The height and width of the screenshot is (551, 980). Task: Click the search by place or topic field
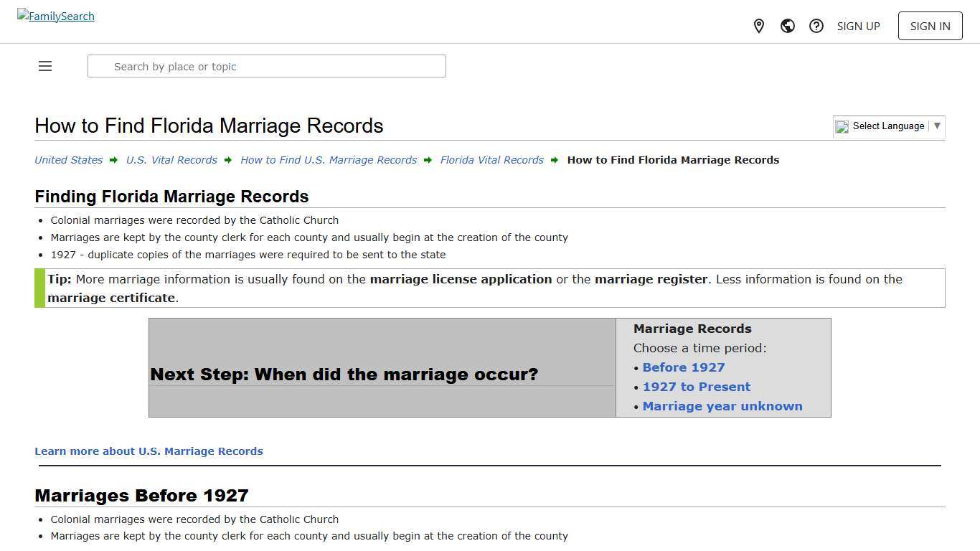(x=266, y=66)
